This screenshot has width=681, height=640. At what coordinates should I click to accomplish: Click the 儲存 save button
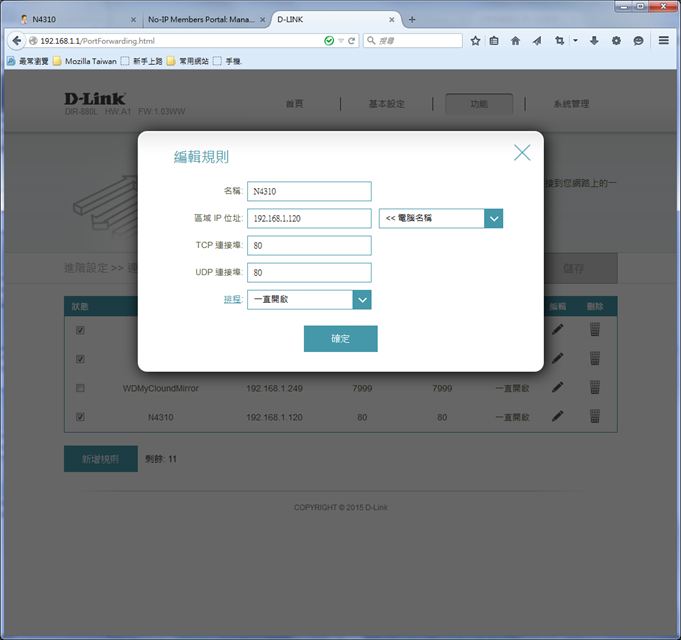pyautogui.click(x=573, y=268)
